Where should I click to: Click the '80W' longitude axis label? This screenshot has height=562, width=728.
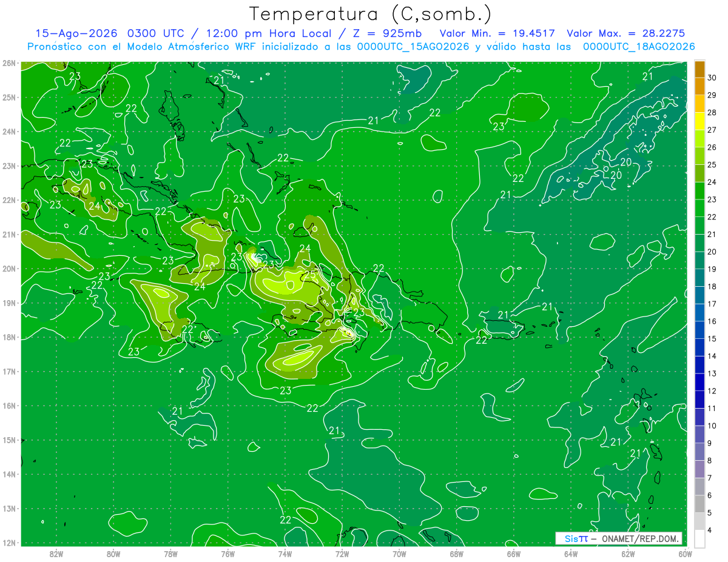tap(113, 554)
